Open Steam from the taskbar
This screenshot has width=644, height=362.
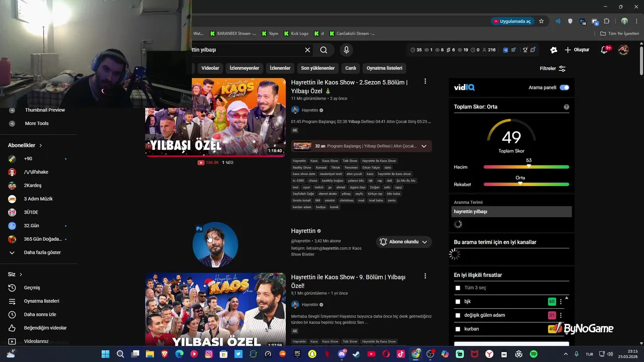[x=356, y=354]
